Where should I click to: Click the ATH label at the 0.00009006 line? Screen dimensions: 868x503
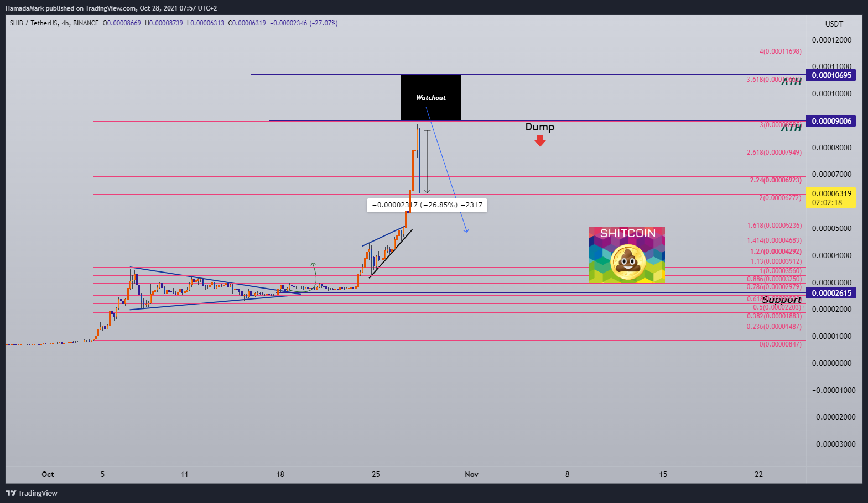click(792, 128)
